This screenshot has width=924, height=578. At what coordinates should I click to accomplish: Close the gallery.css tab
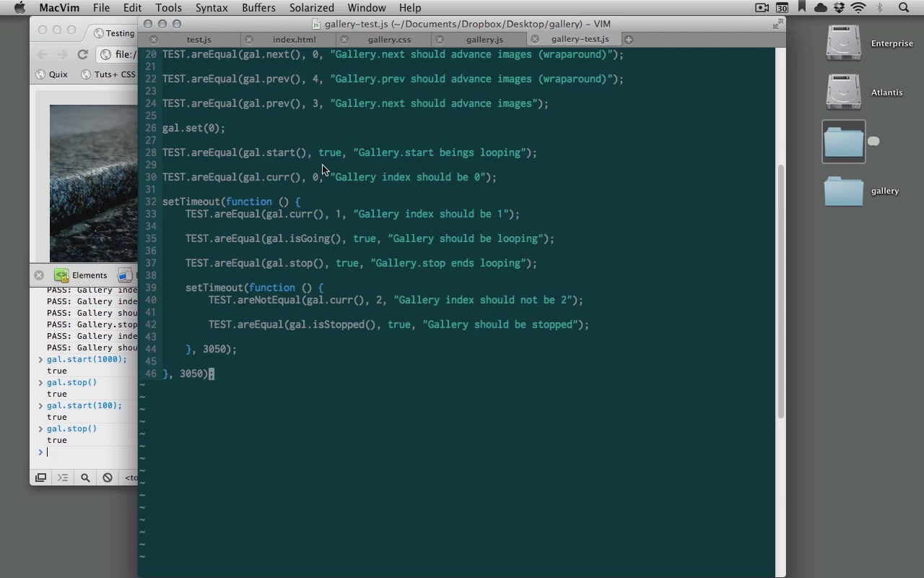(x=344, y=40)
